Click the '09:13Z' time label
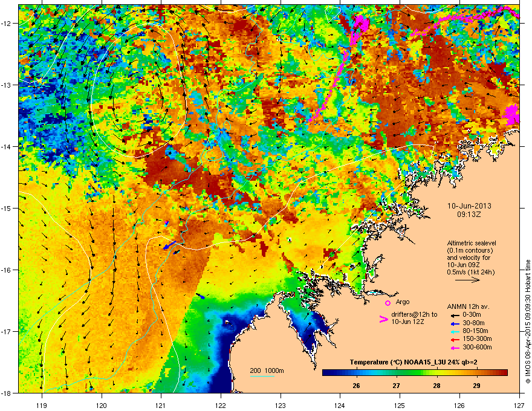532x411 pixels. pyautogui.click(x=469, y=215)
